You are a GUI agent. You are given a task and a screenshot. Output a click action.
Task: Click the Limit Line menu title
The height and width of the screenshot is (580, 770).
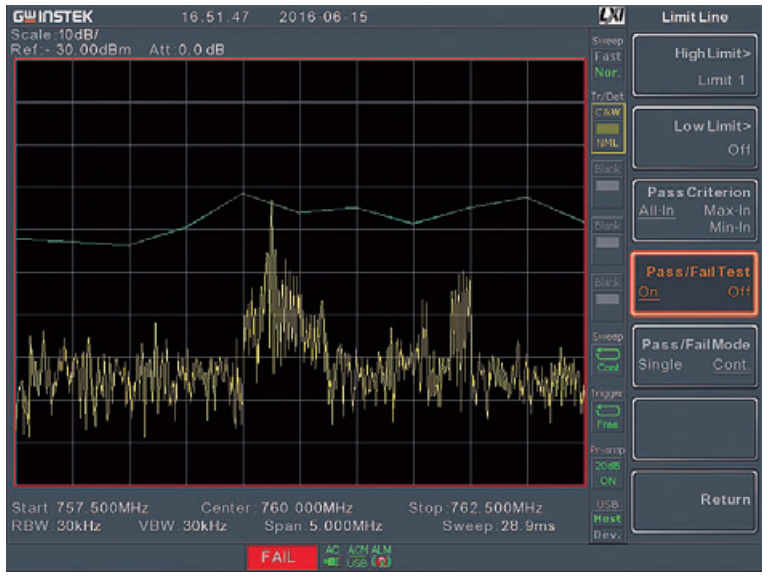point(694,17)
